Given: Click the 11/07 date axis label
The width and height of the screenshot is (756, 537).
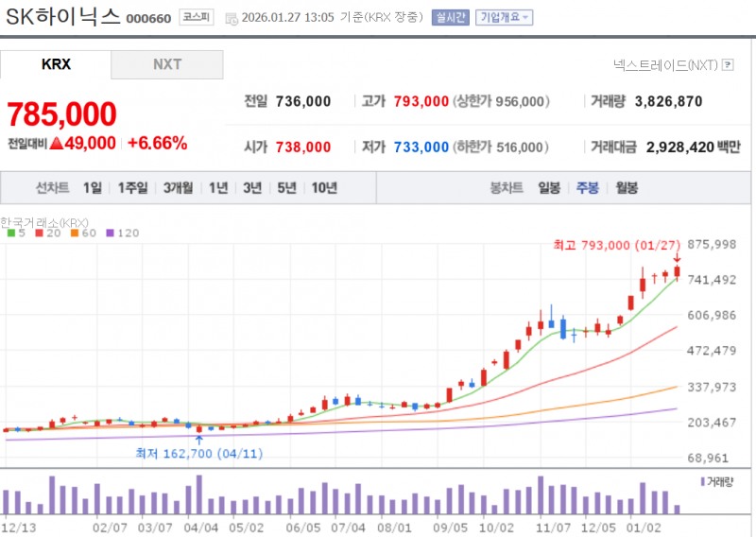Looking at the screenshot, I should (553, 528).
